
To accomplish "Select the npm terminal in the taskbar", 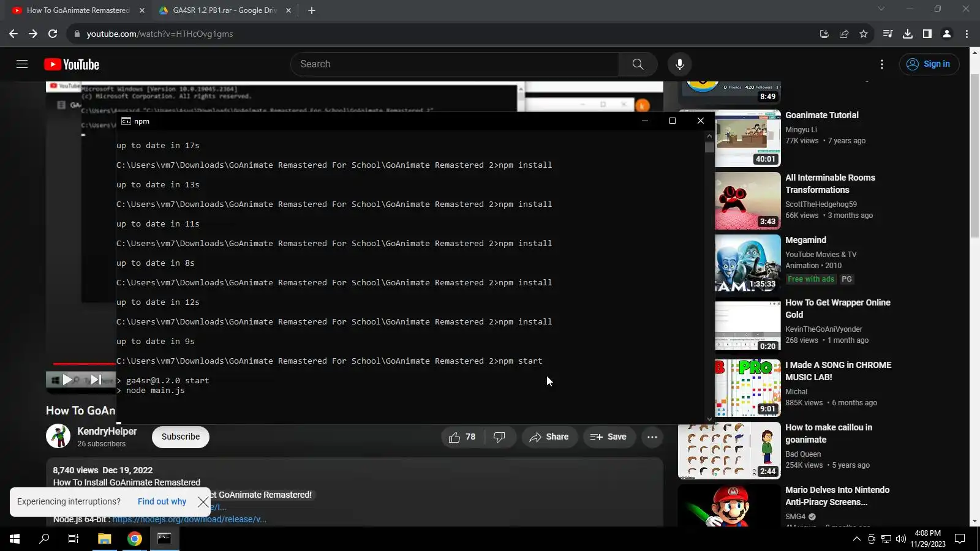I will tap(165, 539).
